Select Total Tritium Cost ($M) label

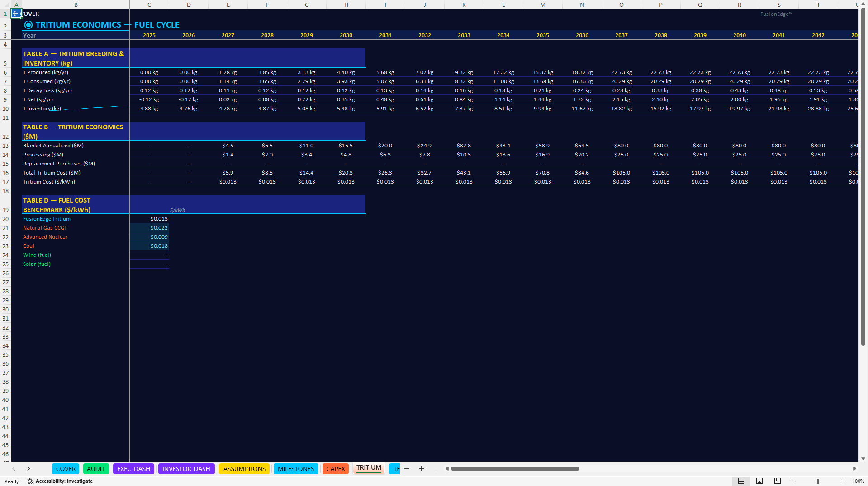pyautogui.click(x=76, y=173)
